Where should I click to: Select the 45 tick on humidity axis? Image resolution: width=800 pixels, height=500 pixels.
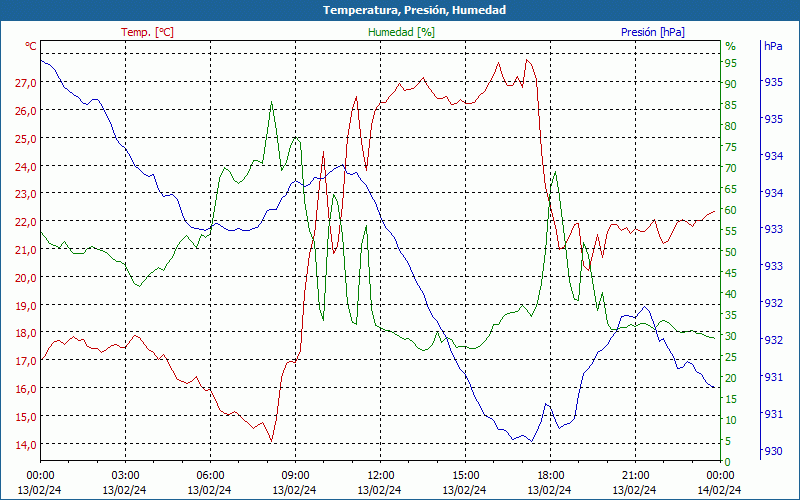(x=731, y=273)
